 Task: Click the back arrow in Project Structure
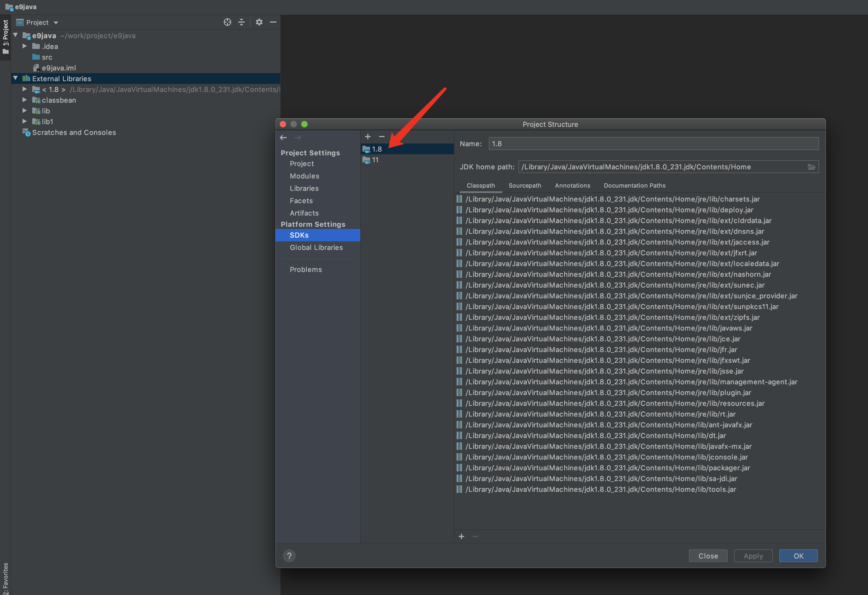[283, 138]
